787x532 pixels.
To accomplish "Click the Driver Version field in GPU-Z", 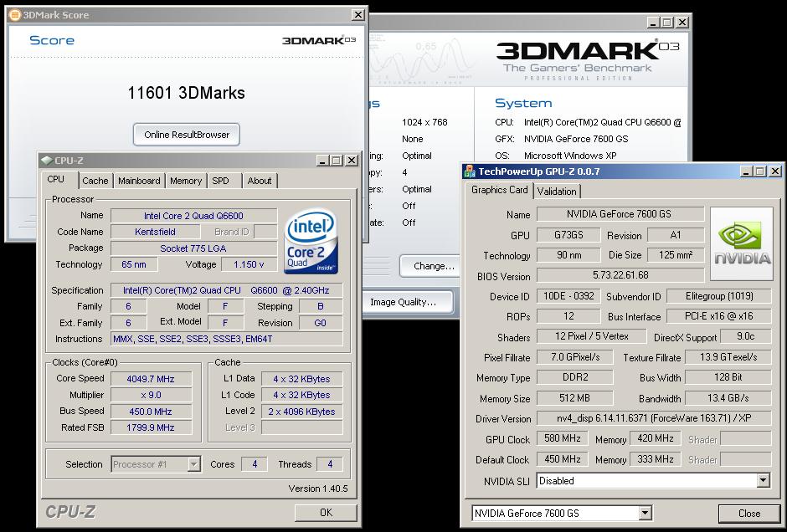I will click(654, 418).
